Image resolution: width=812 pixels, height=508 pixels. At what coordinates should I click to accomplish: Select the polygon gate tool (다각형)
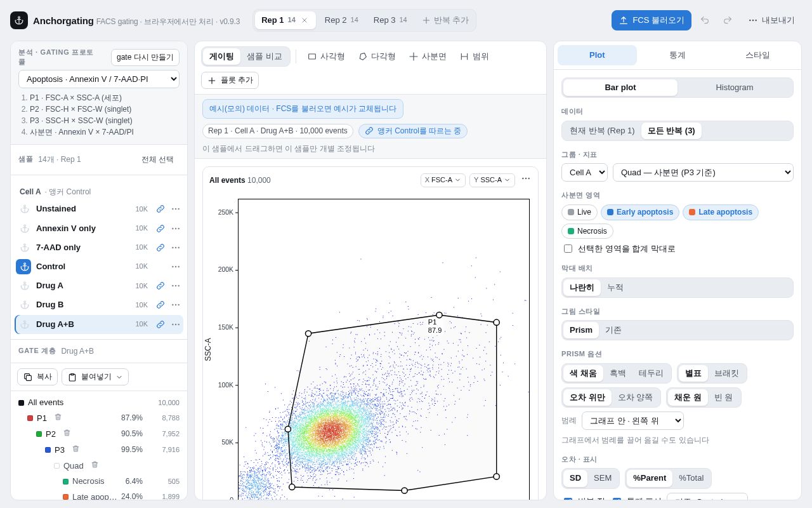[x=377, y=57]
